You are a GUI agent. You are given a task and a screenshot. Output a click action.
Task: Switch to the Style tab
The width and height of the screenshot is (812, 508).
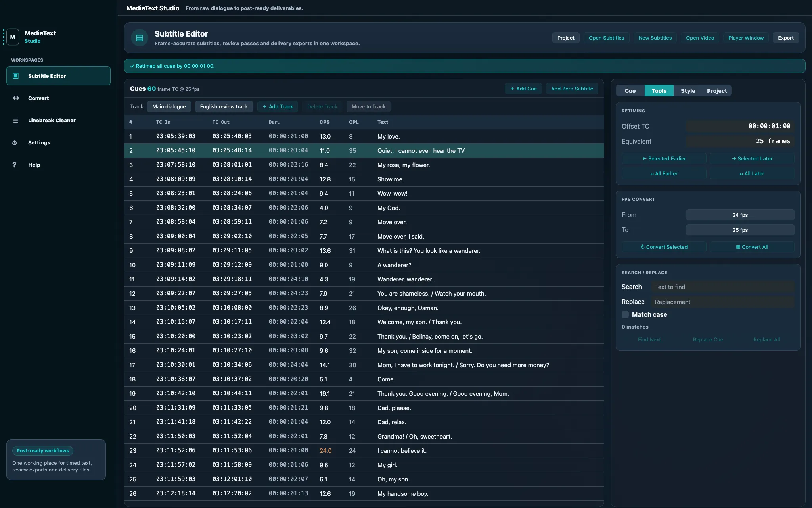688,90
